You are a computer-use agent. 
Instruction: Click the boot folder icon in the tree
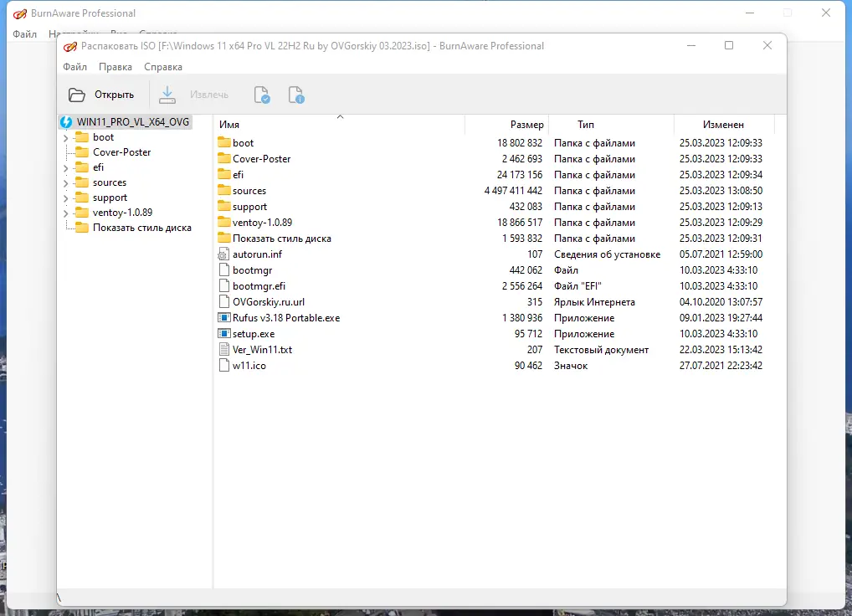tap(82, 137)
